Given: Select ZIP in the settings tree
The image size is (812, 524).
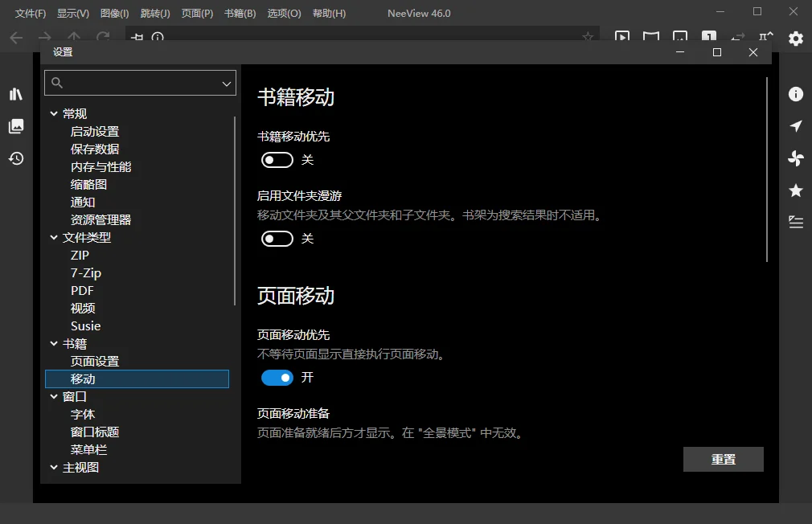Looking at the screenshot, I should (x=80, y=256).
